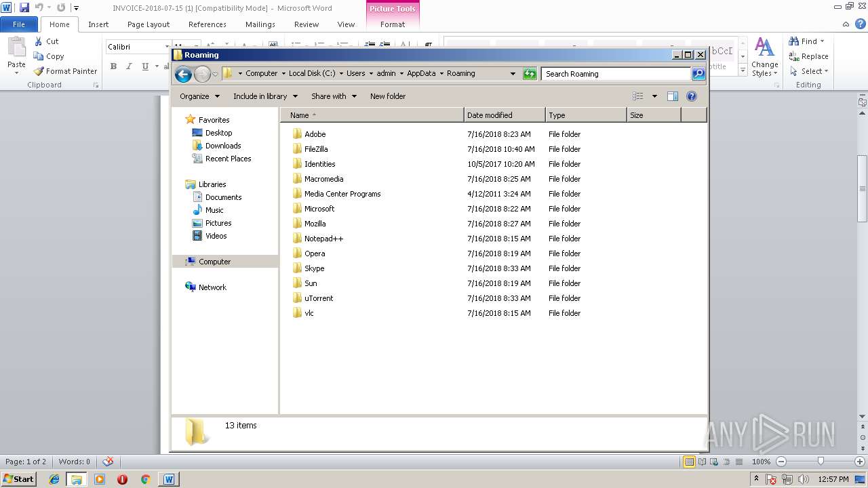Switch to the Mailings ribbon tab

pyautogui.click(x=260, y=24)
